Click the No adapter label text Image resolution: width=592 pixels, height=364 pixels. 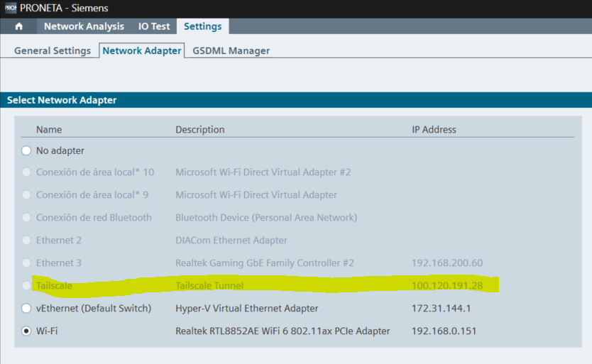[60, 150]
